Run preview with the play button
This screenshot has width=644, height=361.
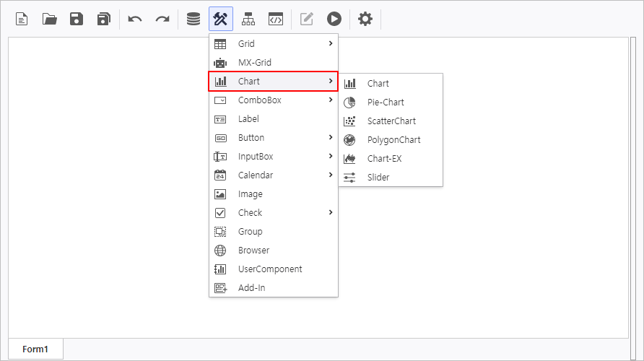coord(334,19)
